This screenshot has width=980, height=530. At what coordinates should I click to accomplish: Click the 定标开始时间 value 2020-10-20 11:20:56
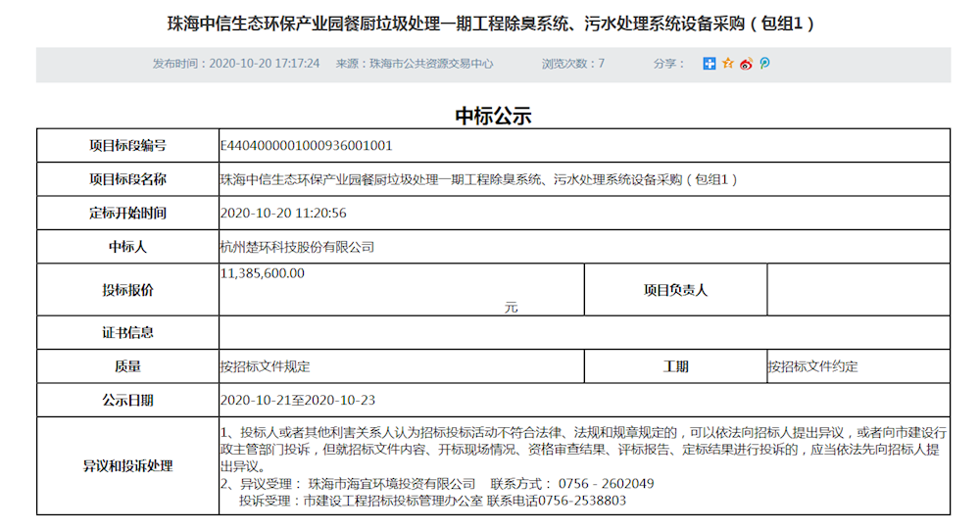(x=283, y=214)
